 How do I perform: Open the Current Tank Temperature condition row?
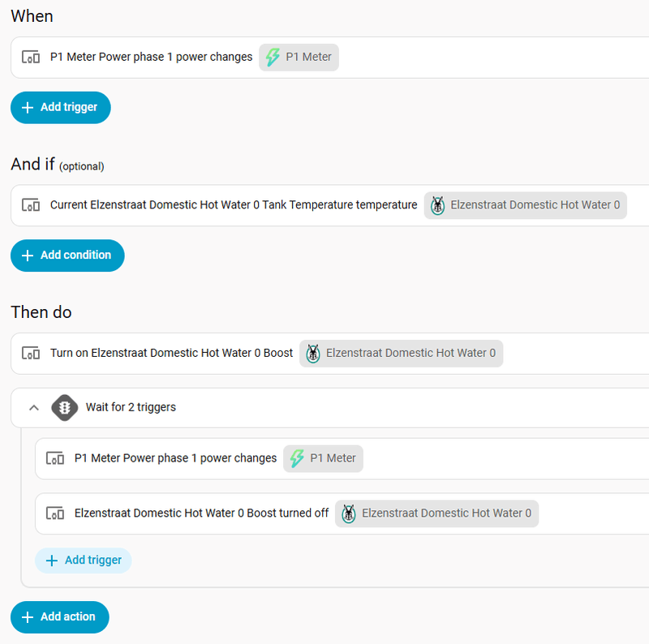click(330, 205)
